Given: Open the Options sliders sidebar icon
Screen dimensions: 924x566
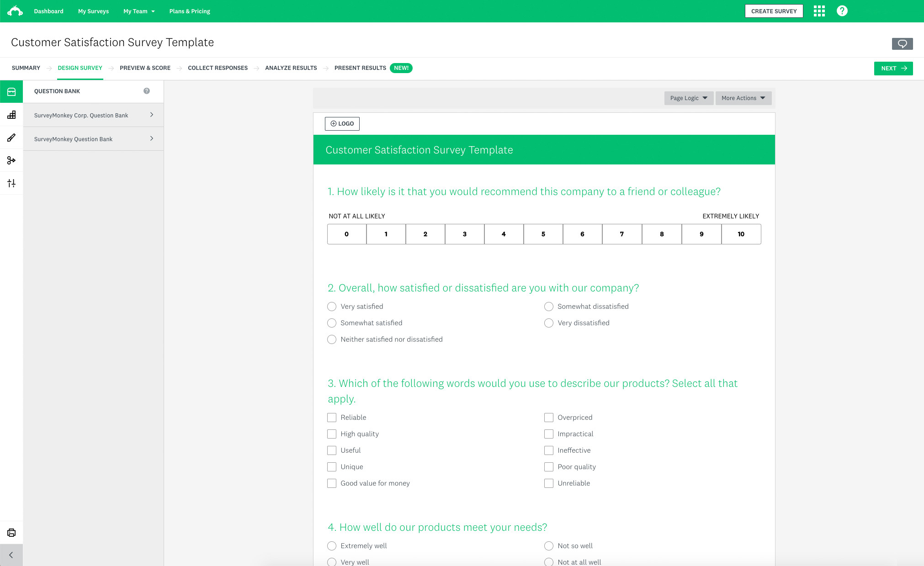Looking at the screenshot, I should [11, 183].
